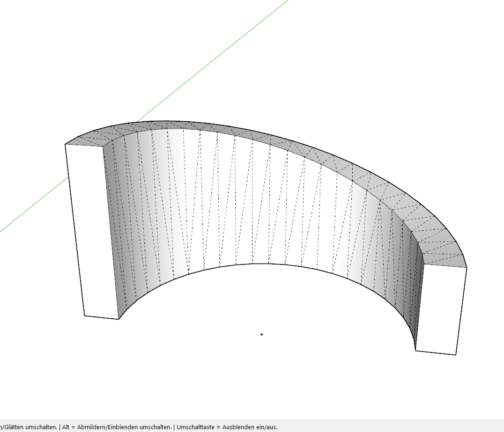Click the right white end face of the wall
The width and height of the screenshot is (504, 432).
click(440, 309)
